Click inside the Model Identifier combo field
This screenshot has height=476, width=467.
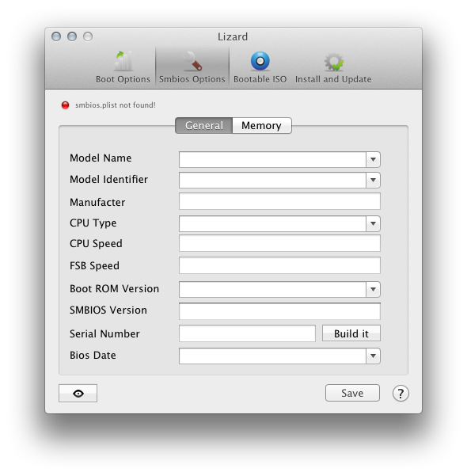[x=272, y=180]
